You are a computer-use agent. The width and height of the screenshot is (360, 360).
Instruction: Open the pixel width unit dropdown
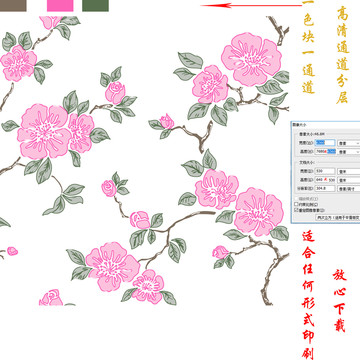[x=349, y=143]
